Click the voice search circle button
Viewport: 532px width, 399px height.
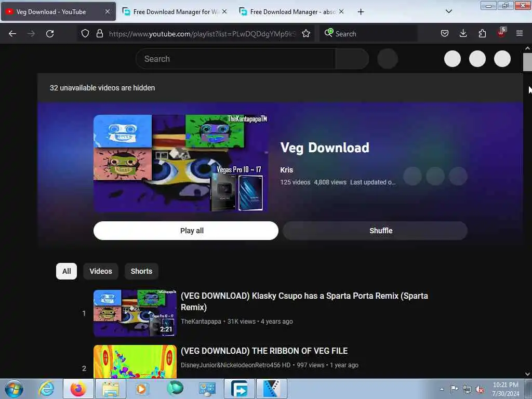click(x=388, y=59)
